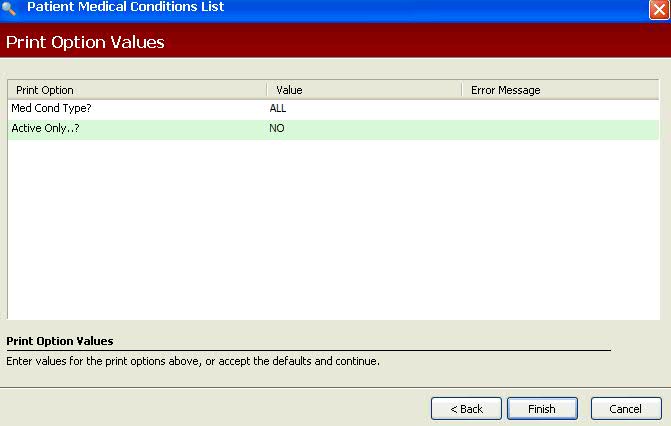Click the red Print Option Values banner
The height and width of the screenshot is (426, 671).
335,43
